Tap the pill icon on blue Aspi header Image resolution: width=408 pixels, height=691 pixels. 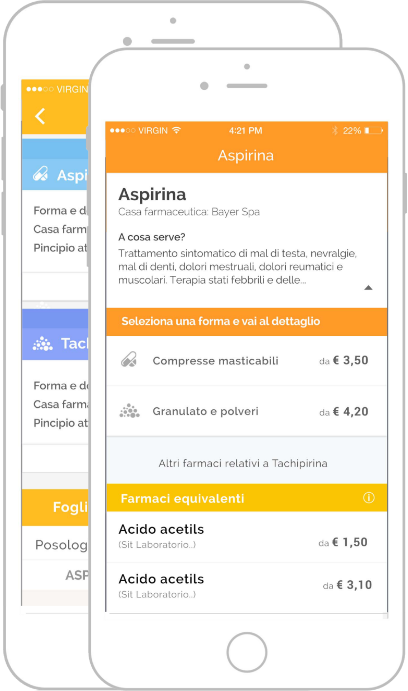click(x=41, y=174)
